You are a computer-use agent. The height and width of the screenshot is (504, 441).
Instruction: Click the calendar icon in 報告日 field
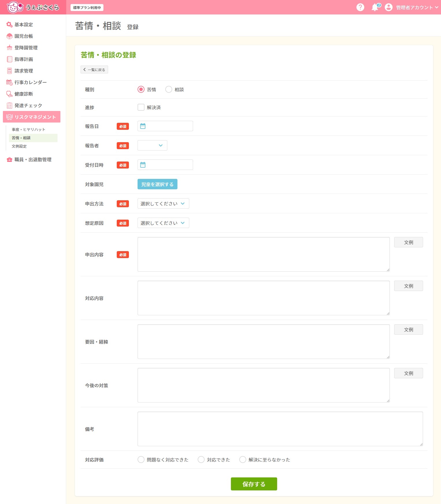143,126
